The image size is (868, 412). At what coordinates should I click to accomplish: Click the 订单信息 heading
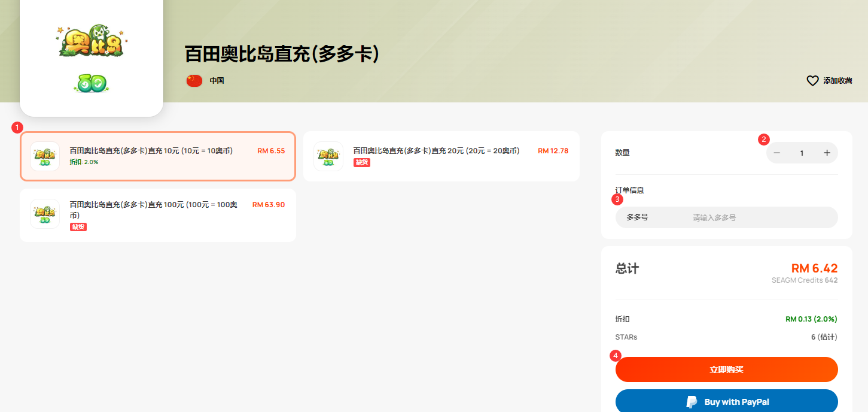[x=629, y=190]
